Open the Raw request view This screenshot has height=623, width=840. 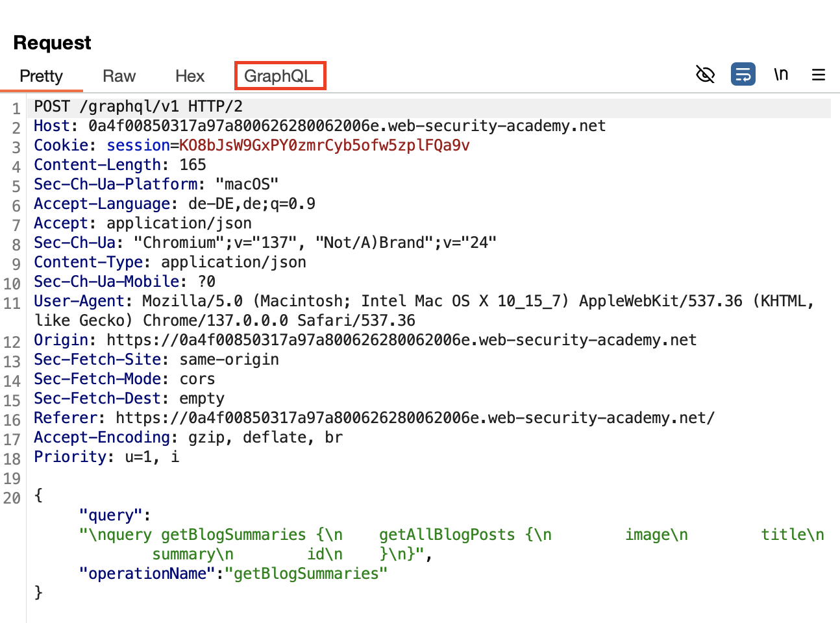119,76
